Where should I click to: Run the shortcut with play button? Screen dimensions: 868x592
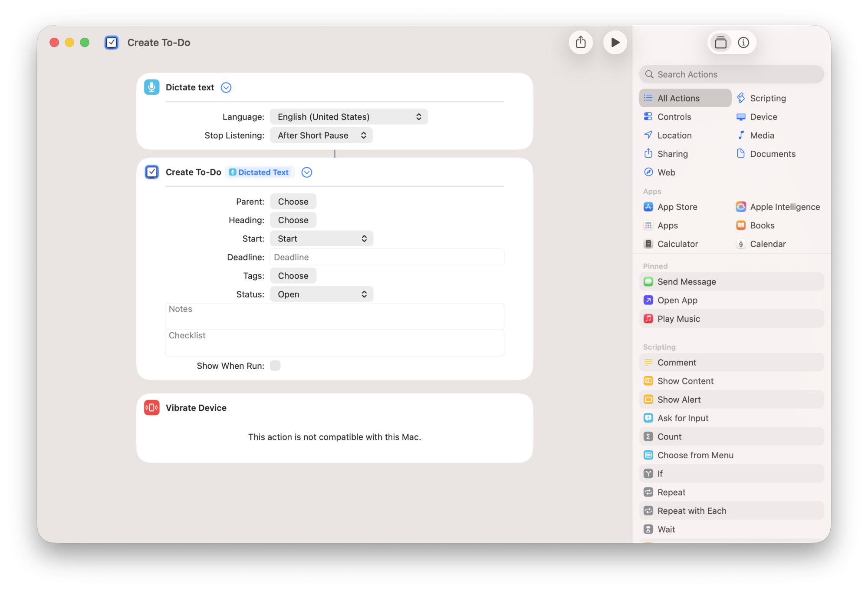tap(615, 43)
